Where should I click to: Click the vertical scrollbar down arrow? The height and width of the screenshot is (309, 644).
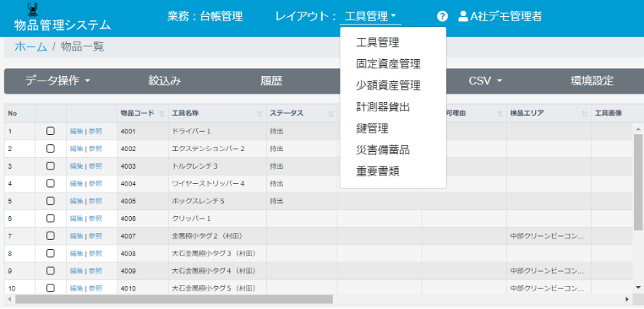(638, 287)
